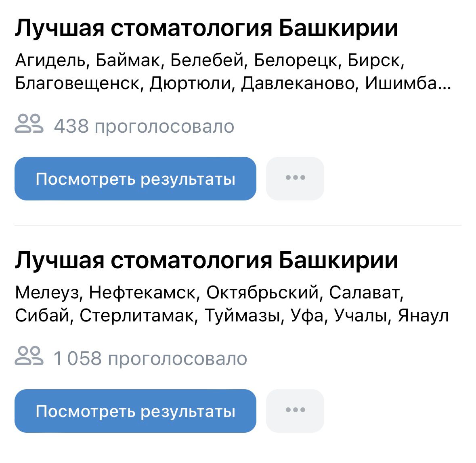
Task: Click the city name Уфа in the poll description
Action: 306,316
